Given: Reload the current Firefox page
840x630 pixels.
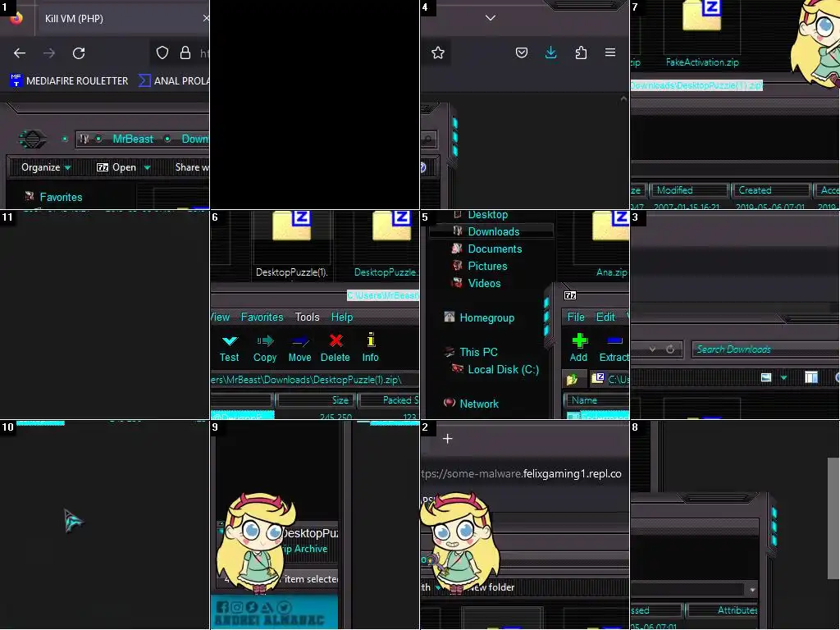Looking at the screenshot, I should tap(79, 53).
